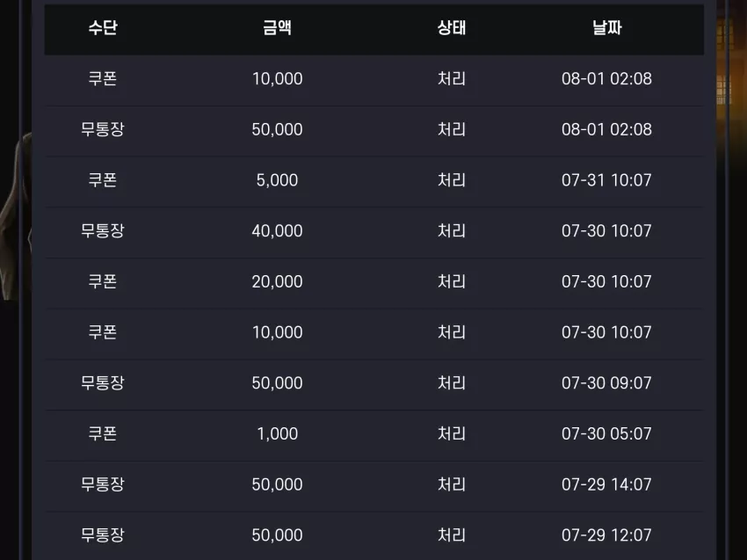Click 쿠폰 in the 07-30 05:07 row
This screenshot has width=747, height=560.
[103, 433]
